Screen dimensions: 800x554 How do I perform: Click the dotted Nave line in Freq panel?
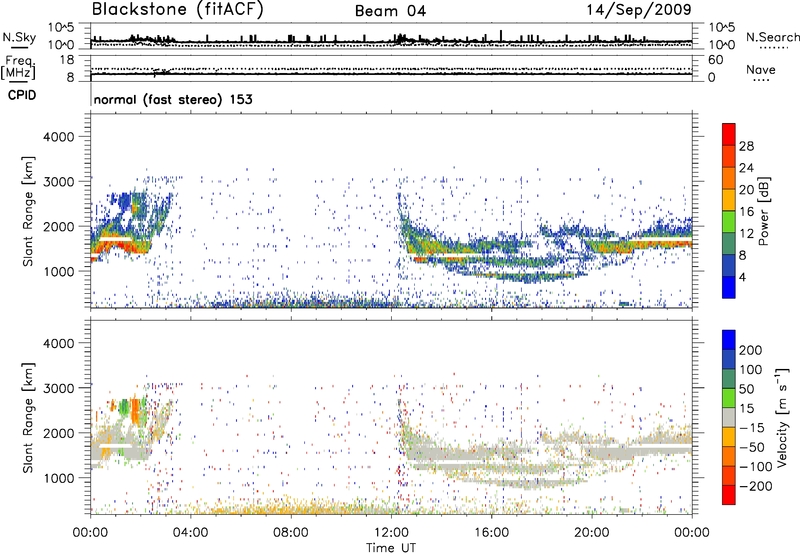[x=391, y=68]
